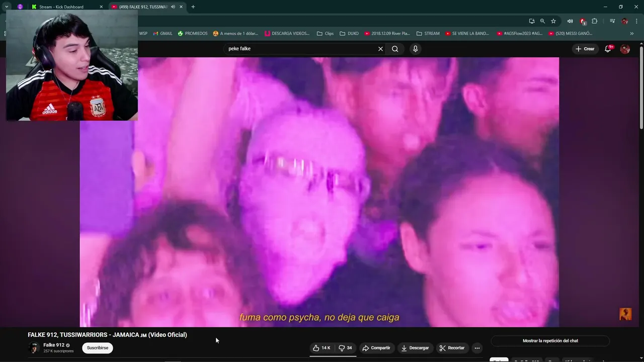644x362 pixels.
Task: Click the YouTube search magnifier button
Action: coord(395,49)
